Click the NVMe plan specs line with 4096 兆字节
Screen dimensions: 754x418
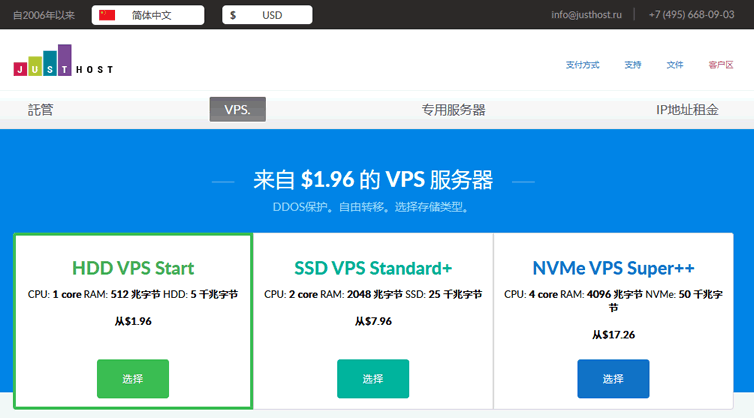[613, 300]
